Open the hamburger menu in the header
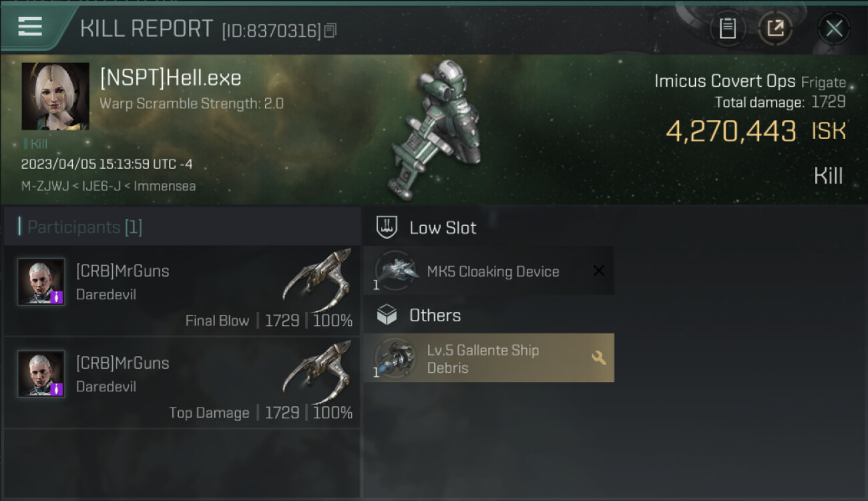The height and width of the screenshot is (501, 868). (30, 27)
